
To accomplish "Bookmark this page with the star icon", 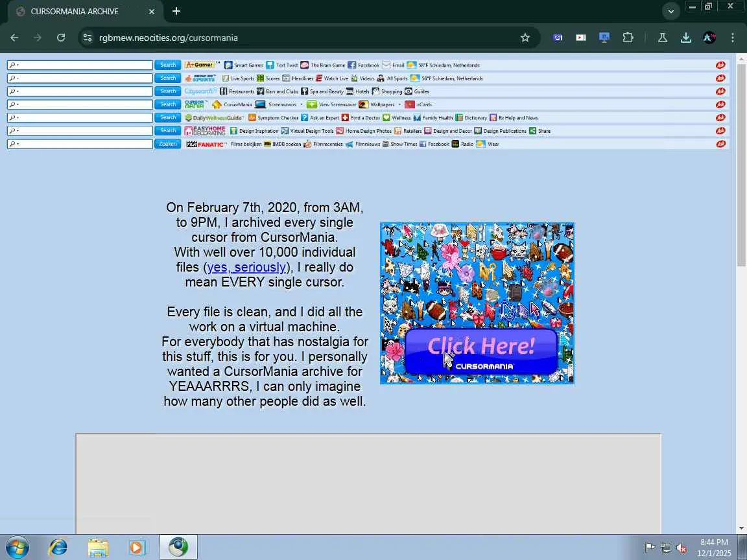I will click(525, 38).
